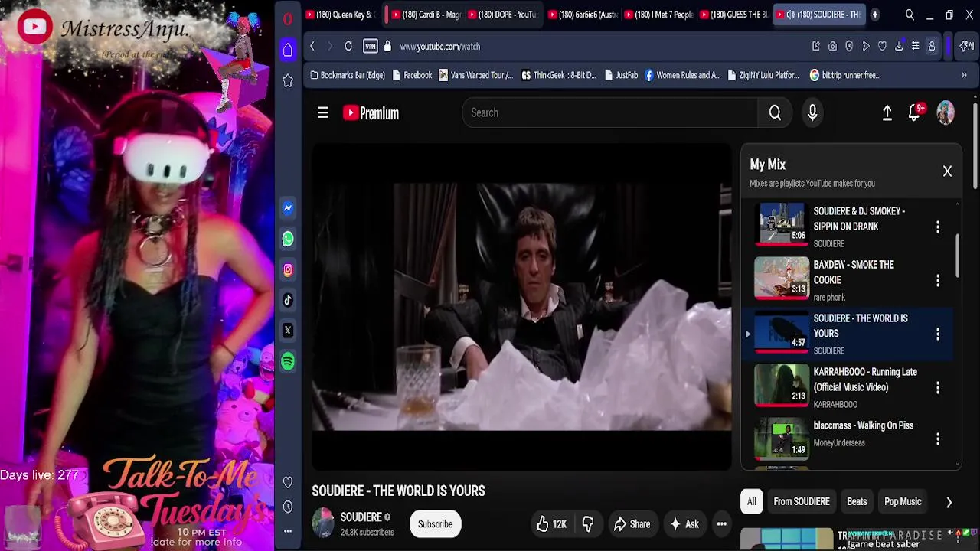Open X (Twitter) in the Opera sidebar
The height and width of the screenshot is (551, 980).
(288, 331)
